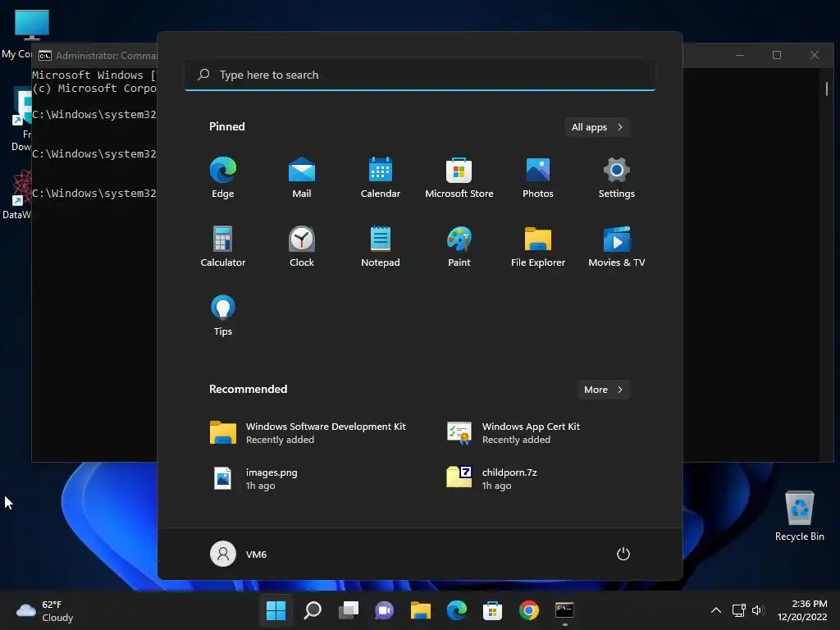Open the Clock app
This screenshot has height=630, width=840.
(302, 246)
